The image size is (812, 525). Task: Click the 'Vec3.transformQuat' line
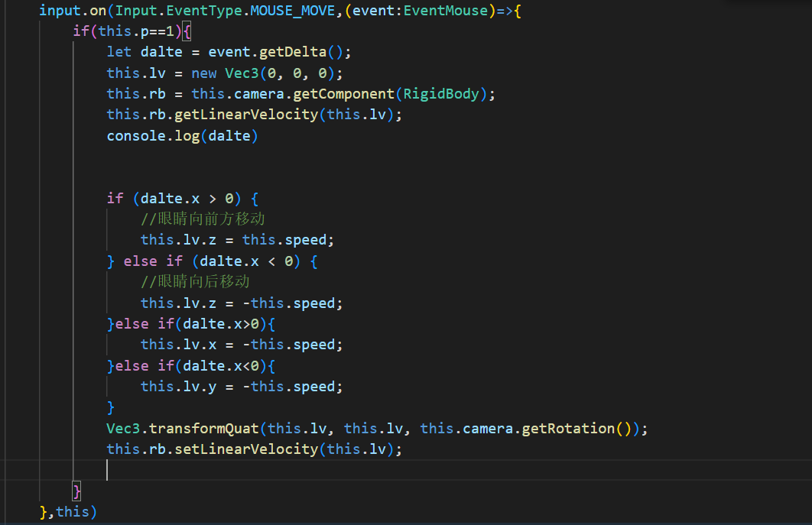377,428
